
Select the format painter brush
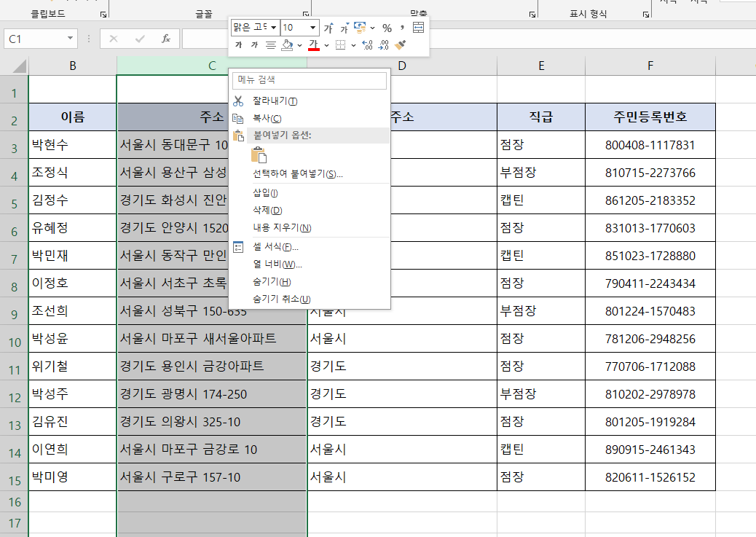pyautogui.click(x=400, y=45)
